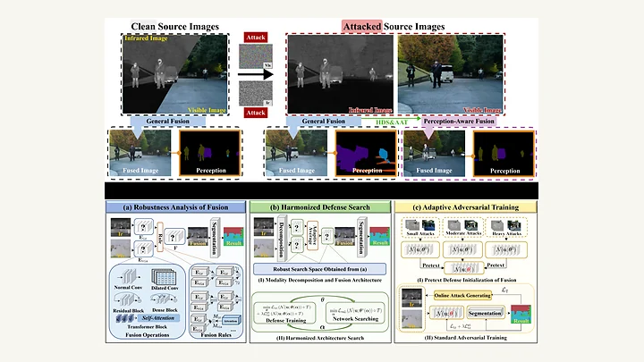Screen dimensions: 644x362
Task: Open perception map in Perception-Aware Fusion group
Action: (x=504, y=154)
